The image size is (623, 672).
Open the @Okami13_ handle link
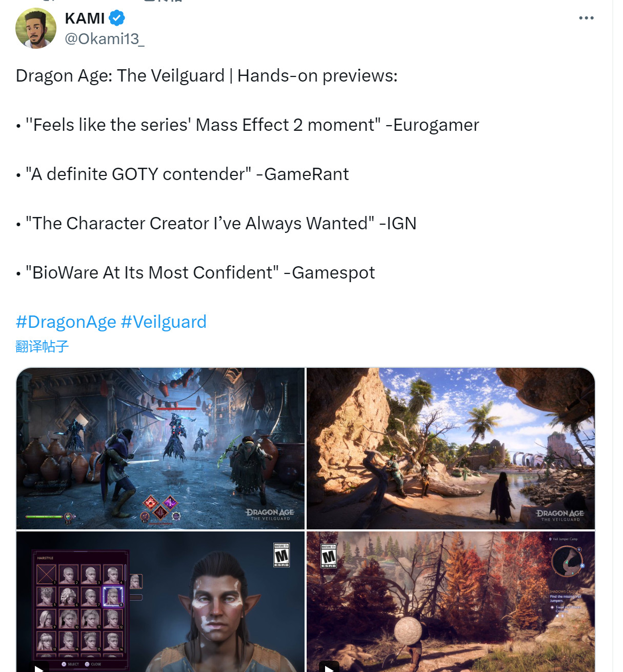105,39
